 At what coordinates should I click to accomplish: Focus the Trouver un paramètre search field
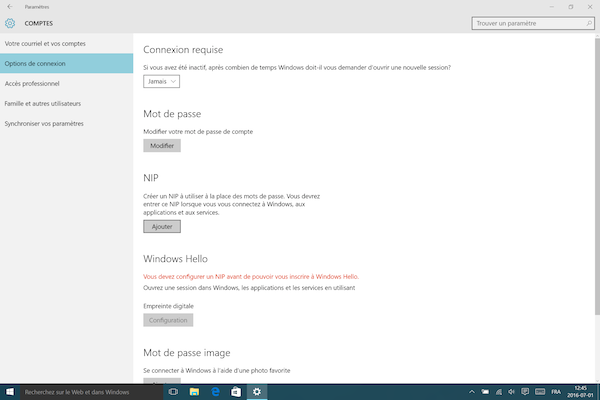click(x=533, y=23)
